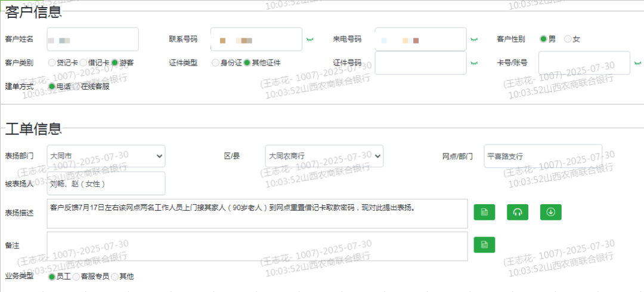Click the 被表扬人 text field
The width and height of the screenshot is (644, 292).
click(106, 184)
